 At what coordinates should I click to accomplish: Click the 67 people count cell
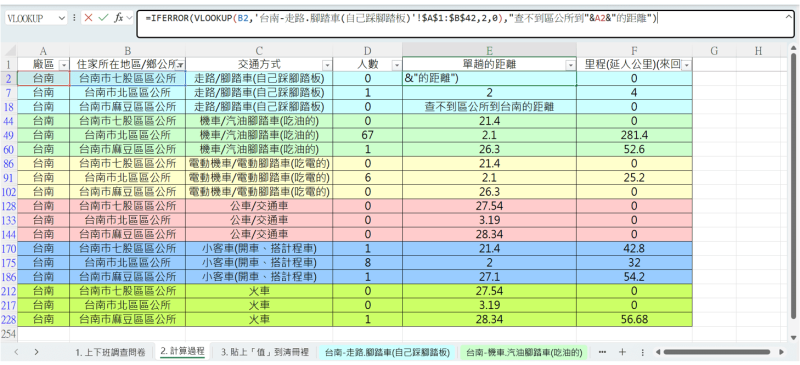(x=367, y=135)
